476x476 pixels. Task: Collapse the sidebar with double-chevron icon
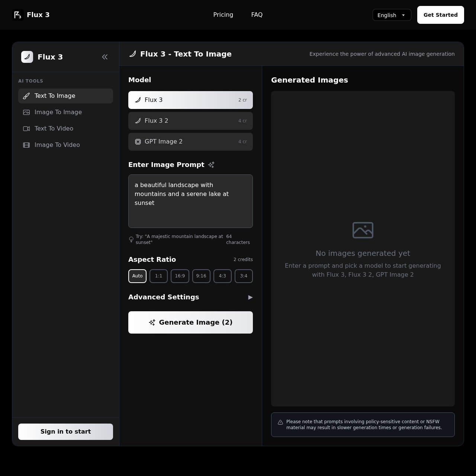(x=105, y=57)
